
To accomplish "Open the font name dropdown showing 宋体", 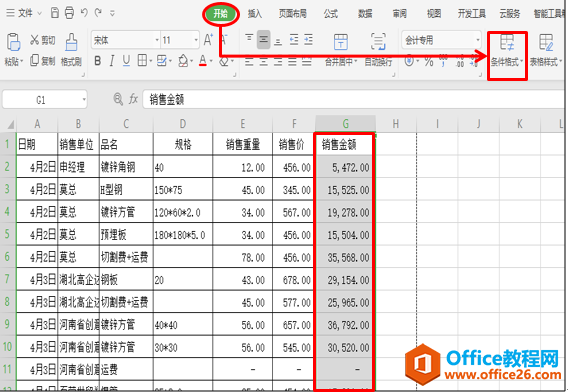I will coord(157,40).
